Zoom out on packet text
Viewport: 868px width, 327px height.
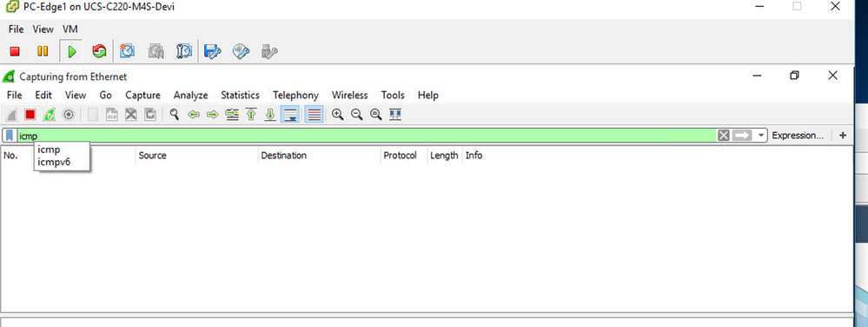(x=357, y=115)
